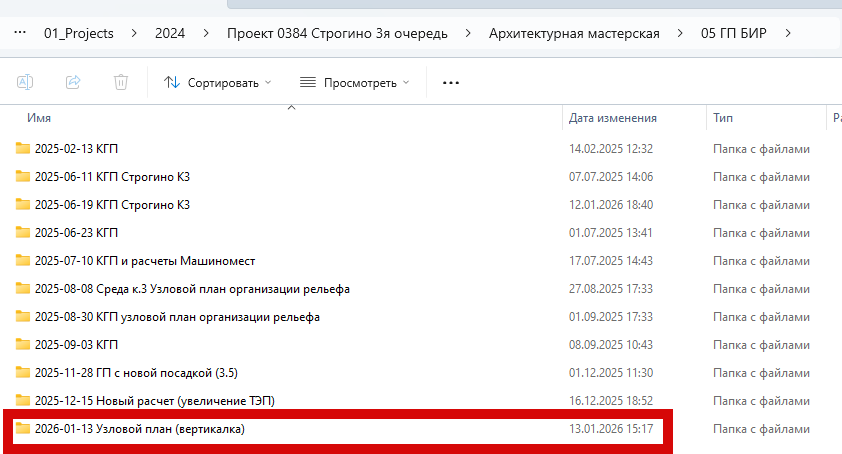Select folder 2025-12-15 Новый расчет
The image size is (842, 454).
(155, 401)
